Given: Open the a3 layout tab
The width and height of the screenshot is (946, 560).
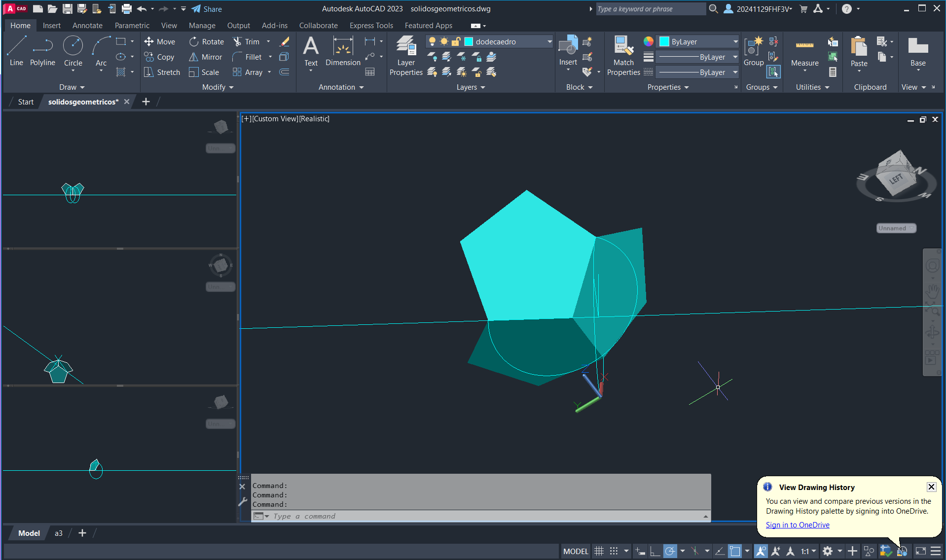Looking at the screenshot, I should [59, 533].
